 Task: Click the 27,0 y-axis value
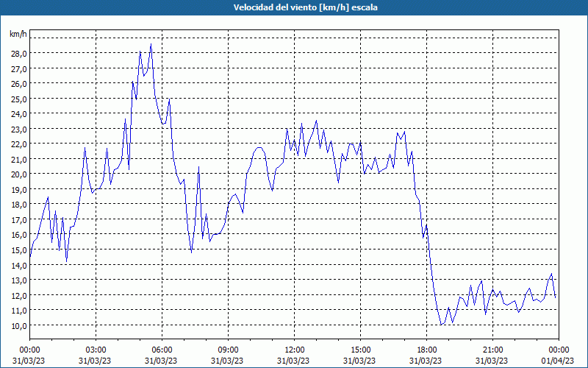coord(19,68)
